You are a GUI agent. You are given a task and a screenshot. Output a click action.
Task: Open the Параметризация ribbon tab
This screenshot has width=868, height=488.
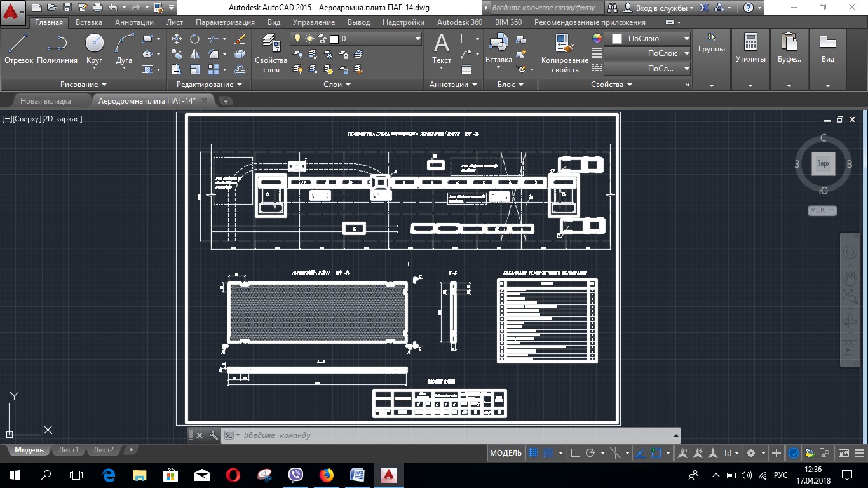pyautogui.click(x=225, y=22)
